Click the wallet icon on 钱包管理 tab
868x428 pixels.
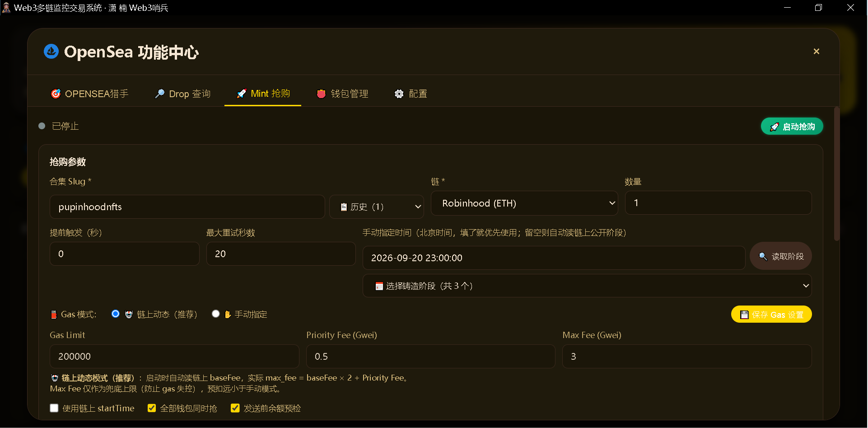click(321, 94)
